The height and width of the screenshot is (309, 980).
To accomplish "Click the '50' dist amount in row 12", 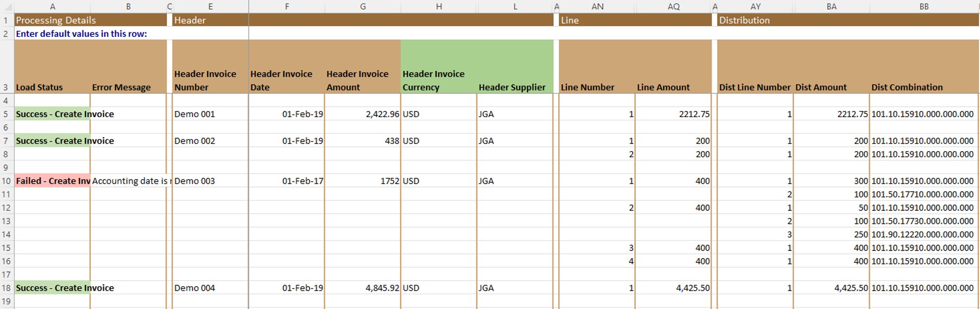I will (831, 208).
